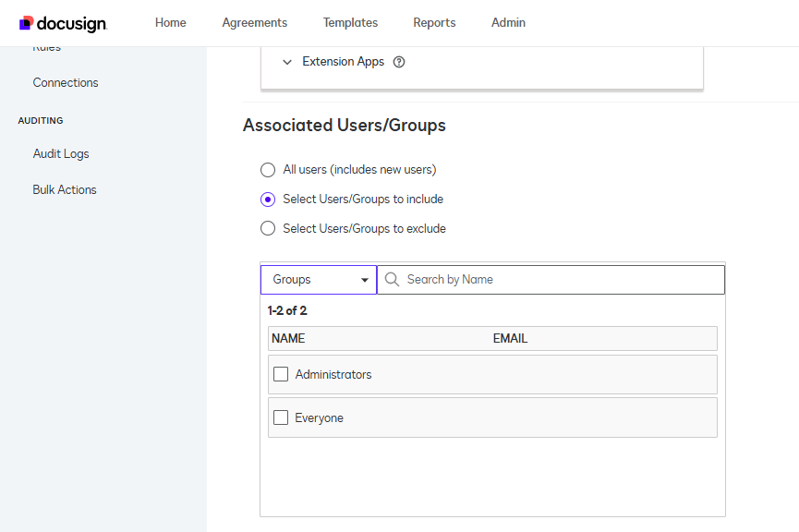Image resolution: width=799 pixels, height=532 pixels.
Task: Open Audit Logs in the sidebar
Action: point(61,154)
